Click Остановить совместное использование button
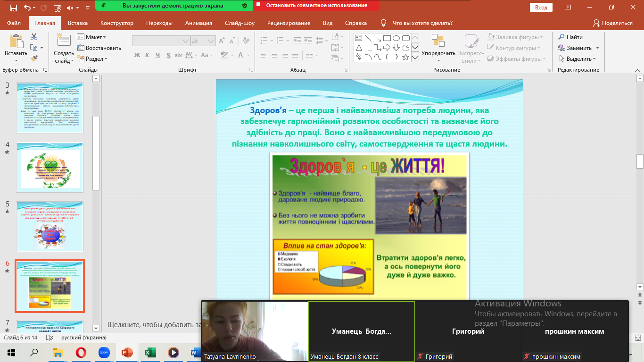The width and height of the screenshot is (644, 362). [x=316, y=6]
